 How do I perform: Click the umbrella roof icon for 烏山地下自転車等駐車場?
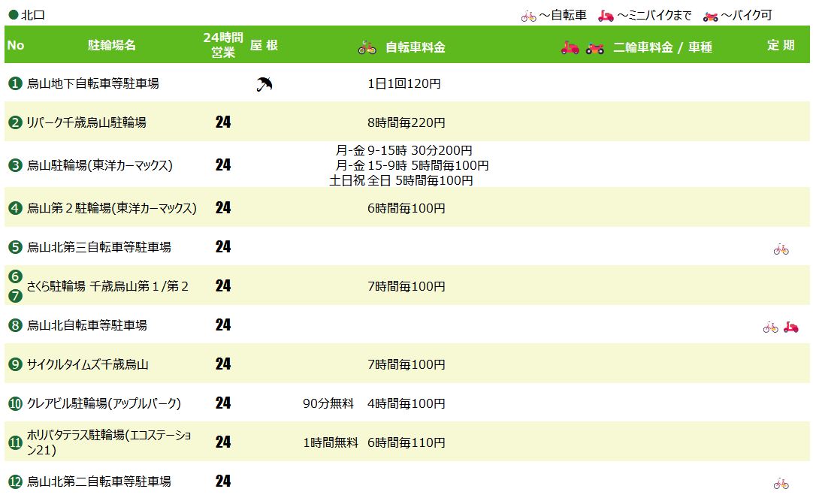point(264,84)
